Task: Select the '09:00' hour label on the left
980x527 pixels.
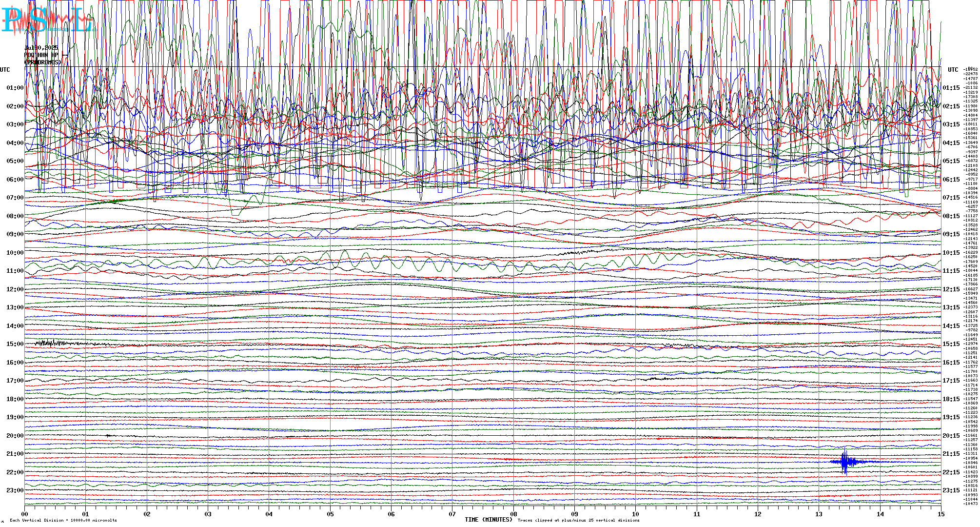Action: pyautogui.click(x=15, y=234)
